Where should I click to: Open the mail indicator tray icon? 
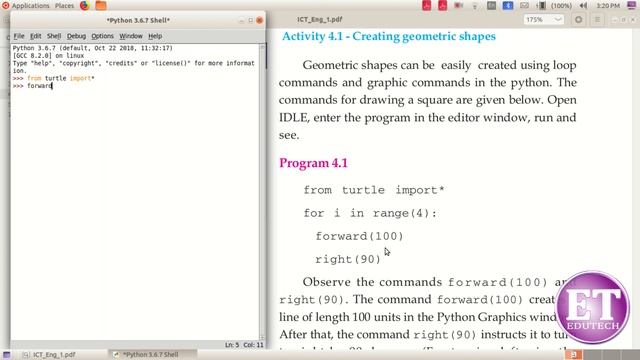[x=524, y=6]
